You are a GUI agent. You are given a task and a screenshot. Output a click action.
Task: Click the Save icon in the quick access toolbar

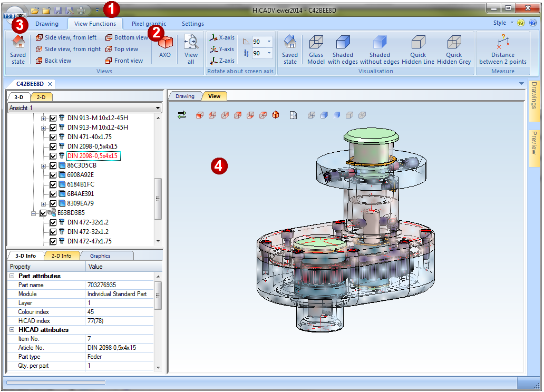pos(58,11)
